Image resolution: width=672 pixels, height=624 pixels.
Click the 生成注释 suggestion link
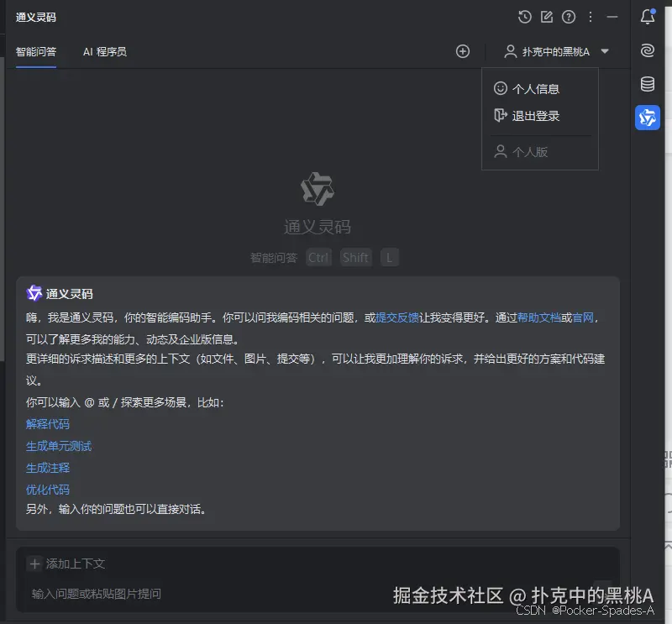pyautogui.click(x=48, y=468)
